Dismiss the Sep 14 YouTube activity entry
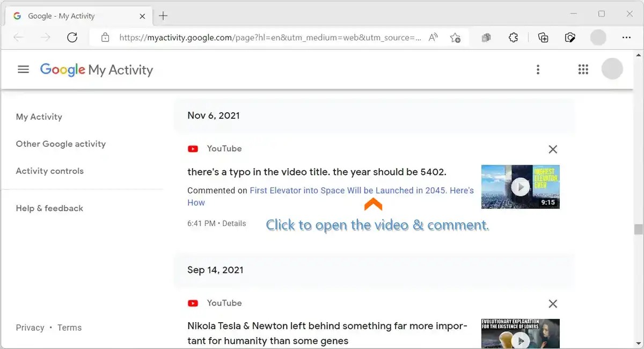Image resolution: width=644 pixels, height=349 pixels. pyautogui.click(x=553, y=303)
